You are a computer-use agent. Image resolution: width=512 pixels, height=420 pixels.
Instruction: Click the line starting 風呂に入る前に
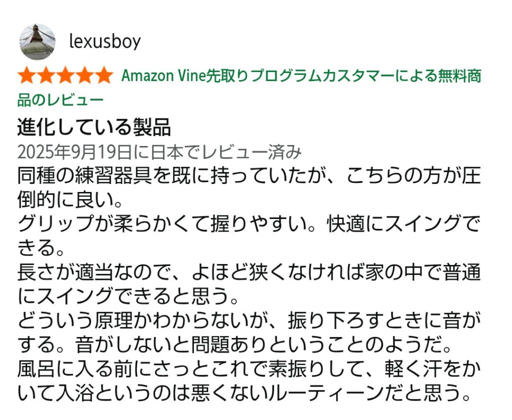[248, 370]
